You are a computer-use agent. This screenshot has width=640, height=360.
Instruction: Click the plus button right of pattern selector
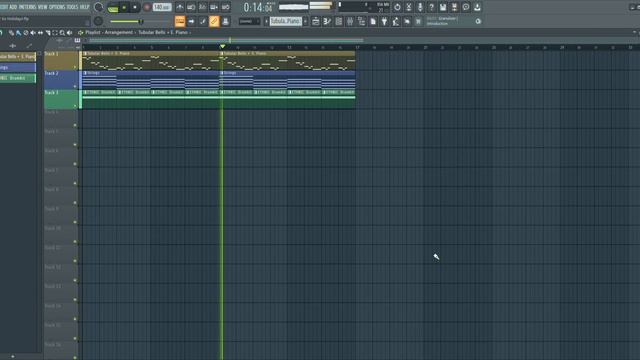point(306,21)
